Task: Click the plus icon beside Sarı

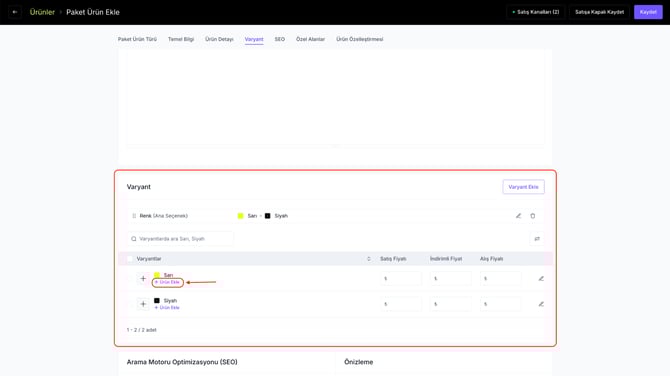Action: tap(143, 279)
